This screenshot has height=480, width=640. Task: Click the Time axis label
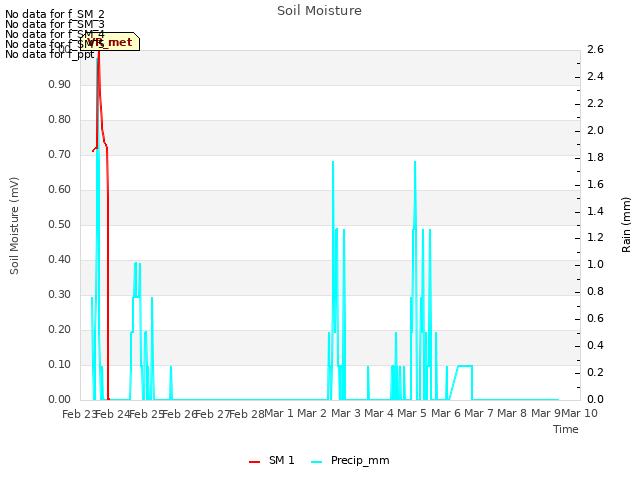566,429
